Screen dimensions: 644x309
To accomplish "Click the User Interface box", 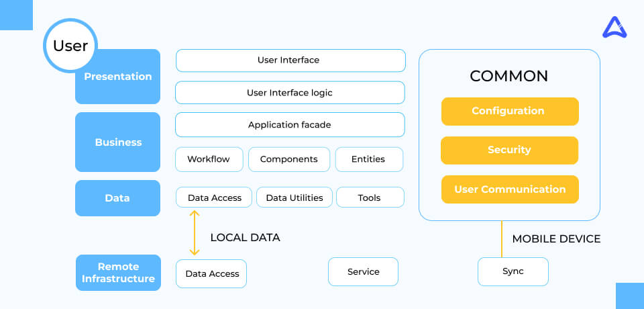I will click(x=290, y=60).
